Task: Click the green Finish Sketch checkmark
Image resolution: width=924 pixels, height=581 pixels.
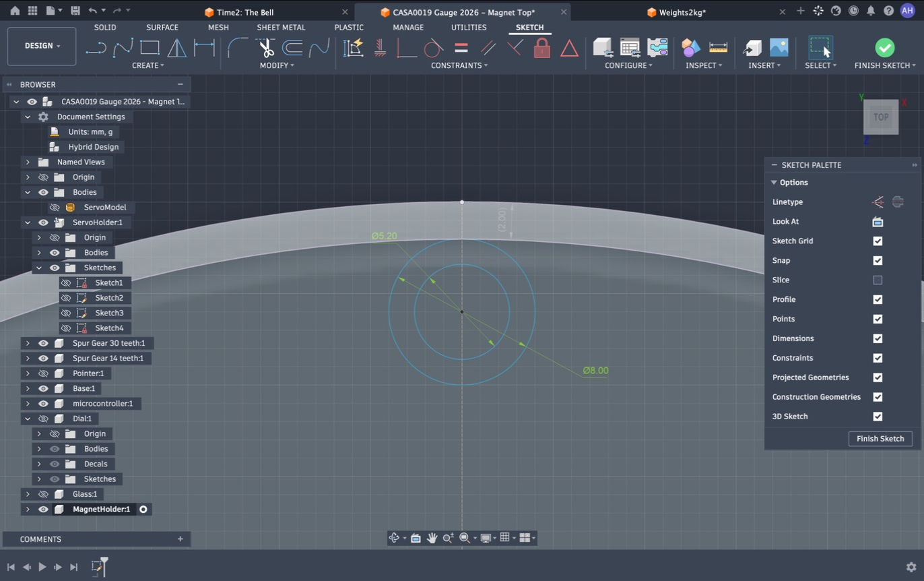Action: tap(885, 48)
